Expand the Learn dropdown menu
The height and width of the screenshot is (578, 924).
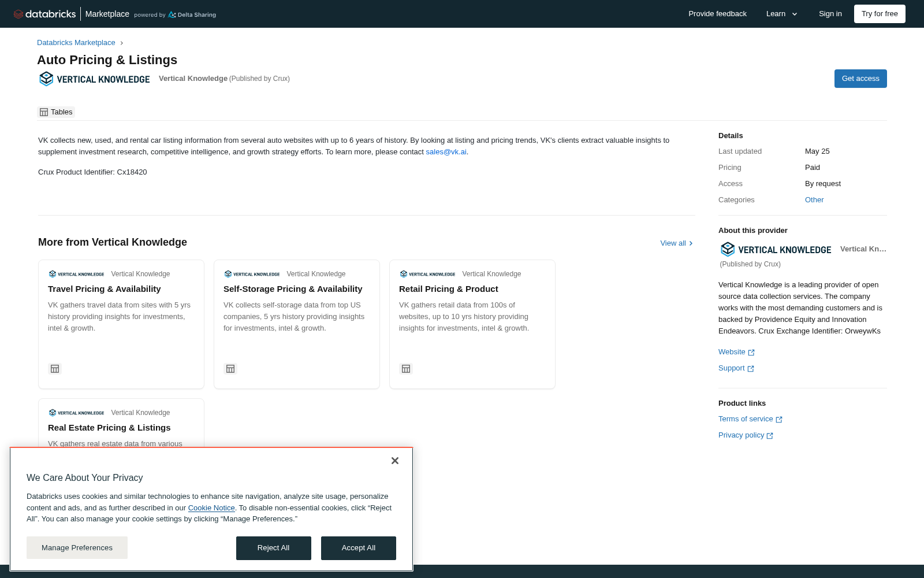pos(782,14)
